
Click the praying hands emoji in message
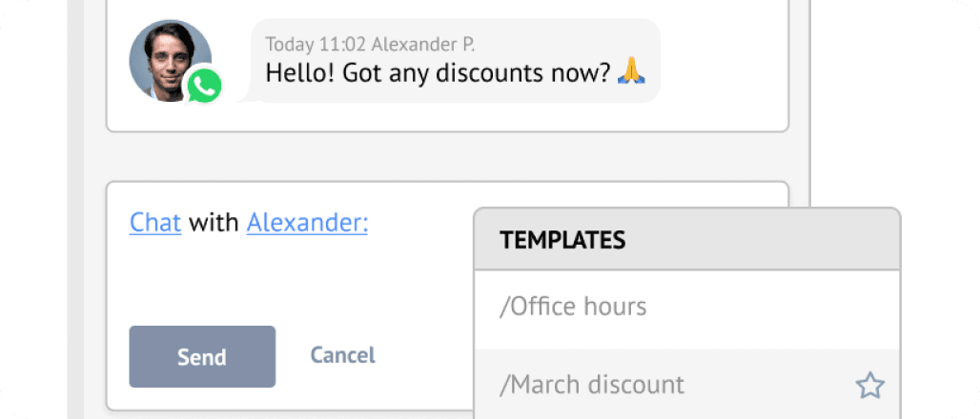coord(631,72)
